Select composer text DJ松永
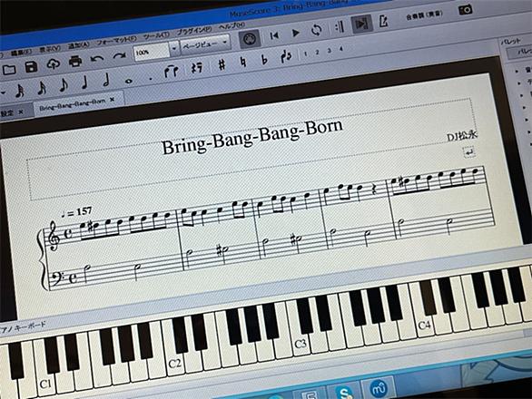This screenshot has height=399, width=532. point(462,136)
